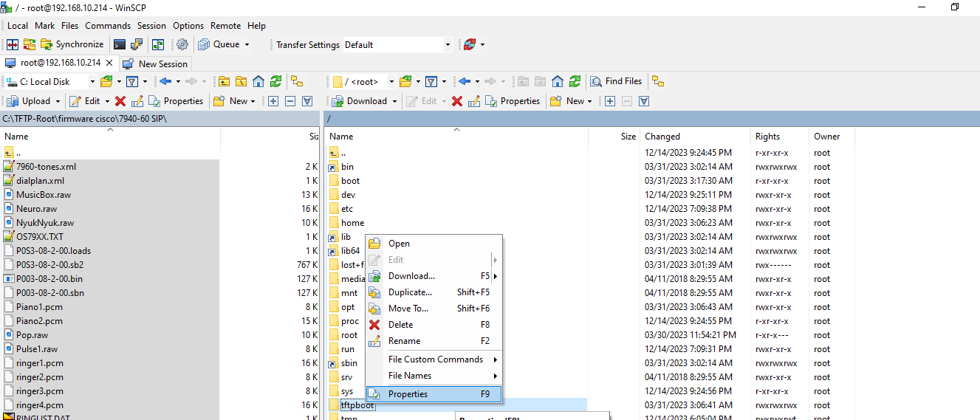The image size is (980, 420).
Task: Go to home directory in remote panel
Action: 558,81
